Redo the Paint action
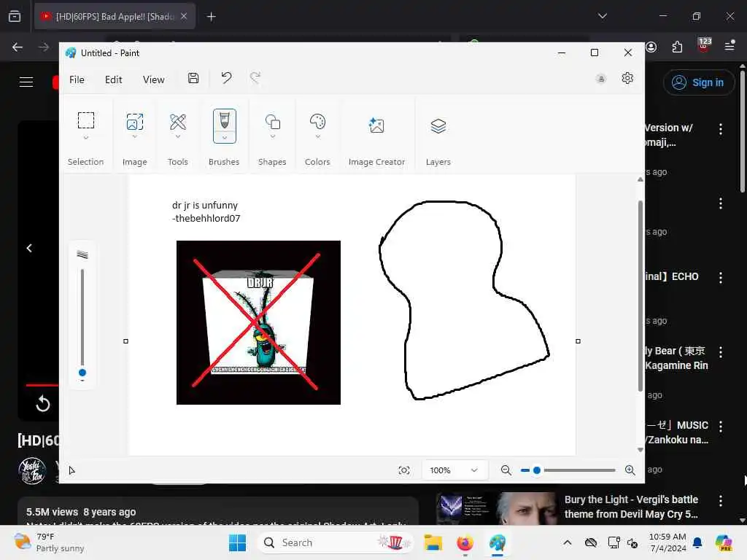Viewport: 747px width, 560px height. pos(255,77)
